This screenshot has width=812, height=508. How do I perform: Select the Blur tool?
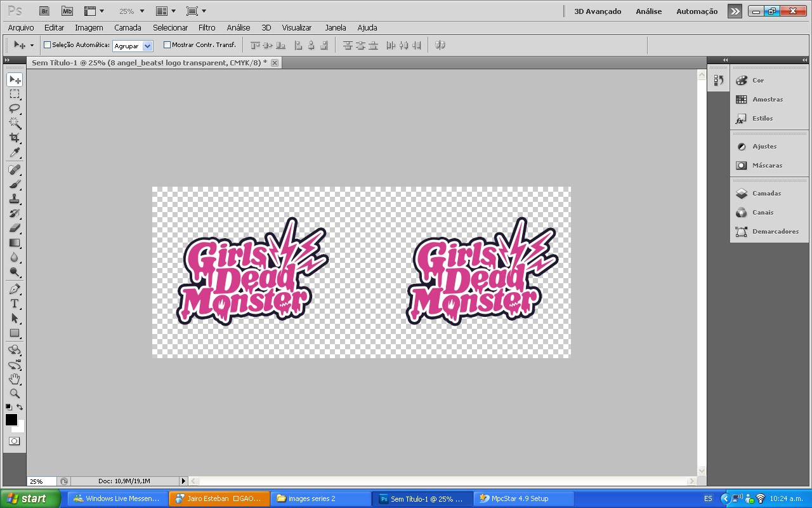click(15, 257)
